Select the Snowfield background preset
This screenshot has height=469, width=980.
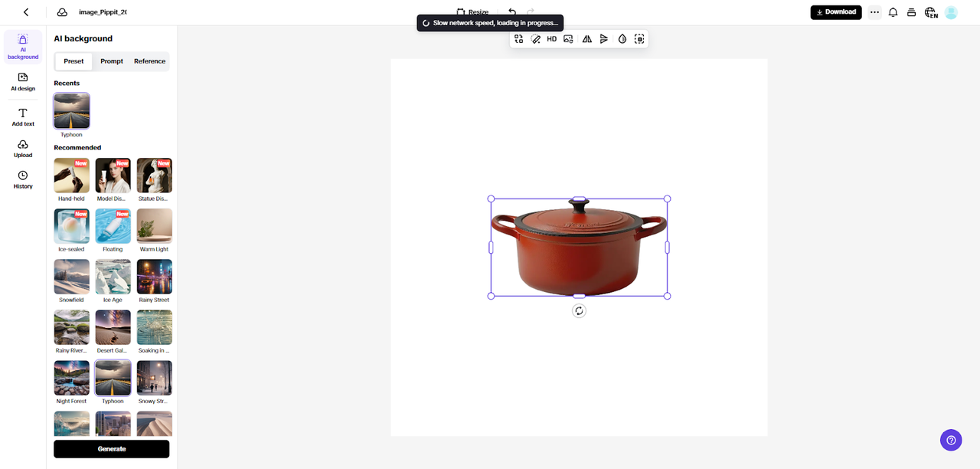[x=71, y=277]
